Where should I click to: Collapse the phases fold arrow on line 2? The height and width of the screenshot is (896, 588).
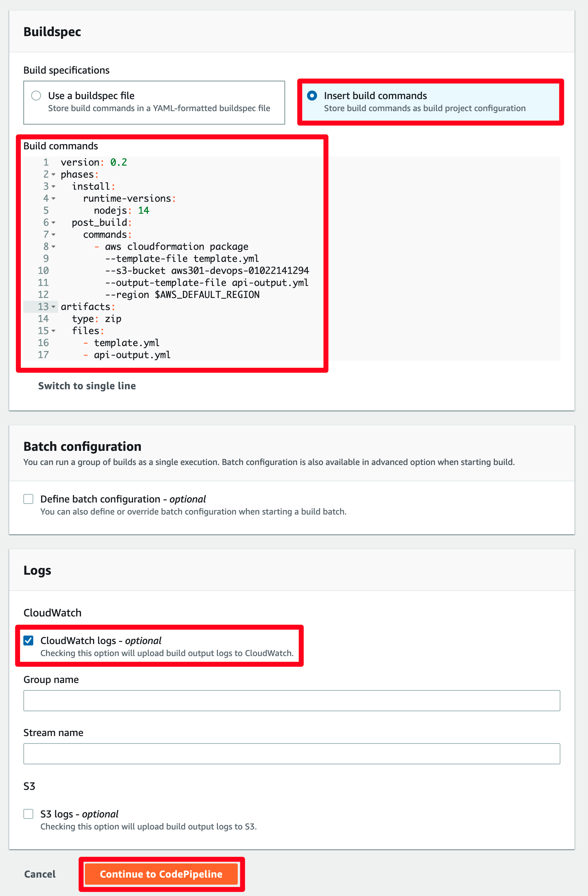click(53, 175)
